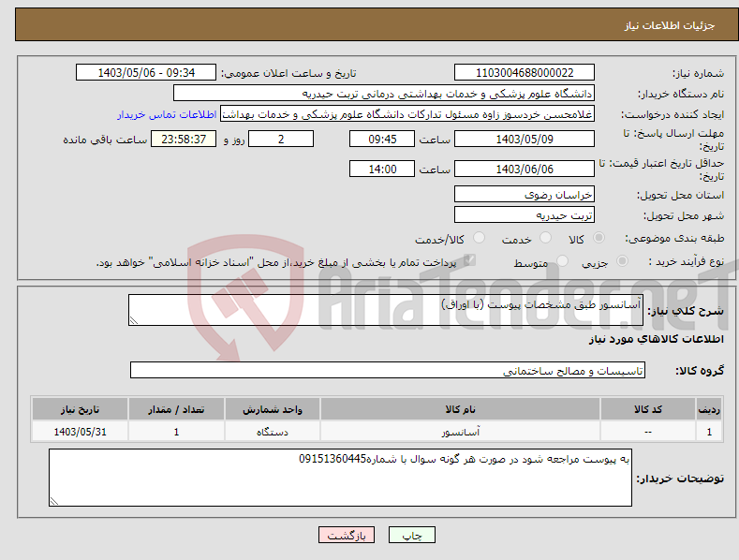Click the توضیحات خریدار label
The image size is (739, 560).
pos(680,479)
